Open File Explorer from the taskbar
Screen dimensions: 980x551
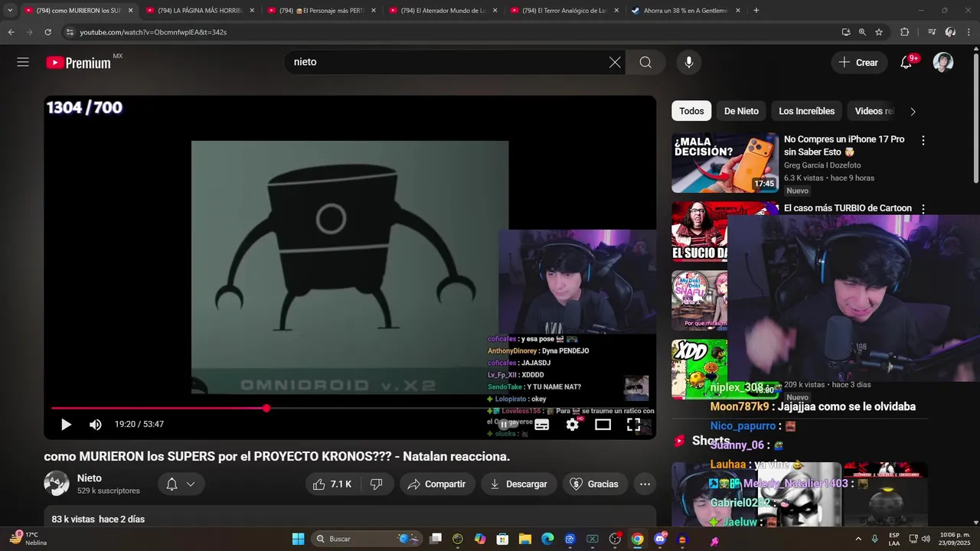click(525, 539)
